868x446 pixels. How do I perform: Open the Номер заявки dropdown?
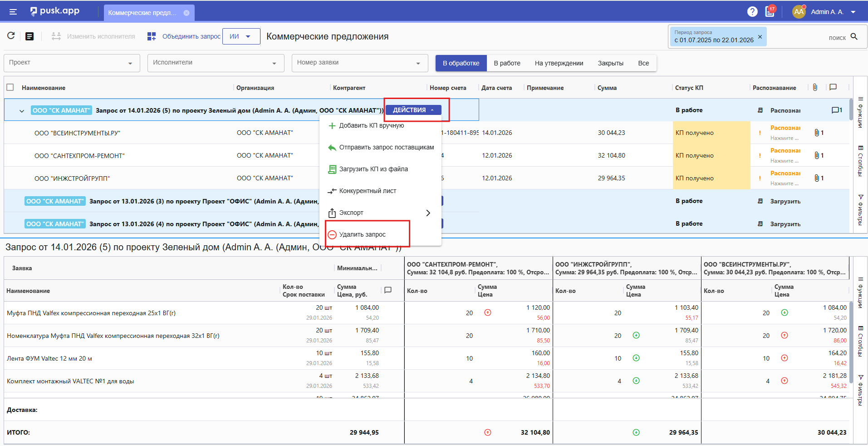click(x=359, y=63)
